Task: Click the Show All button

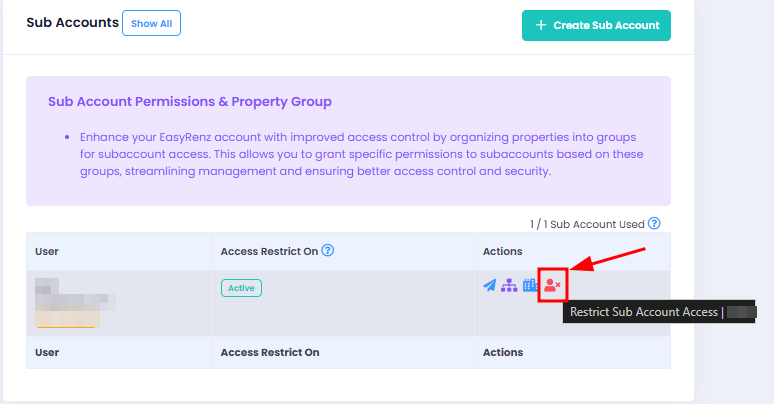Action: [152, 23]
